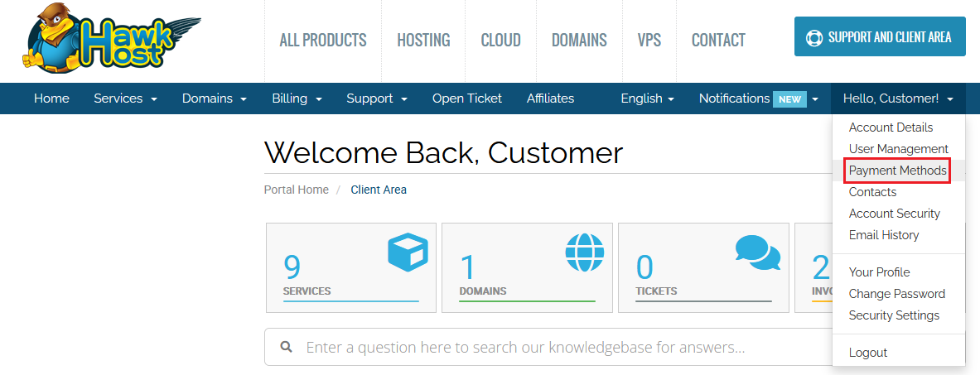Image resolution: width=980 pixels, height=375 pixels.
Task: Click the Tickets chat bubbles icon
Action: point(757,252)
